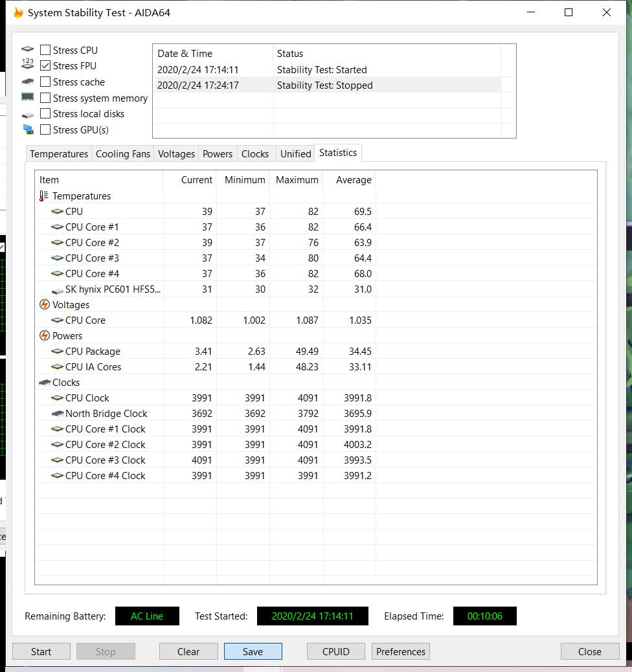Click the CPU average temperature value 69.5
The height and width of the screenshot is (672, 632).
tap(363, 211)
